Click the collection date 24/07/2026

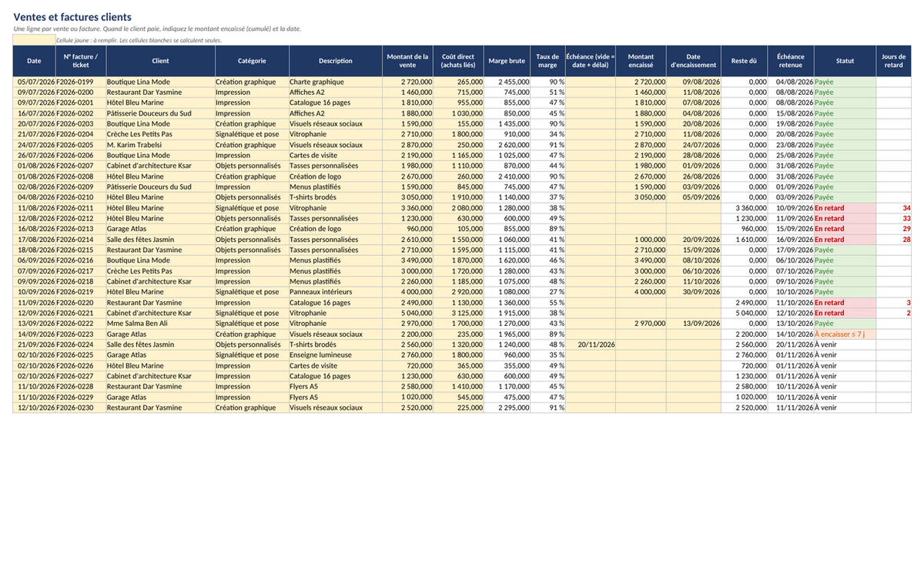pos(693,145)
